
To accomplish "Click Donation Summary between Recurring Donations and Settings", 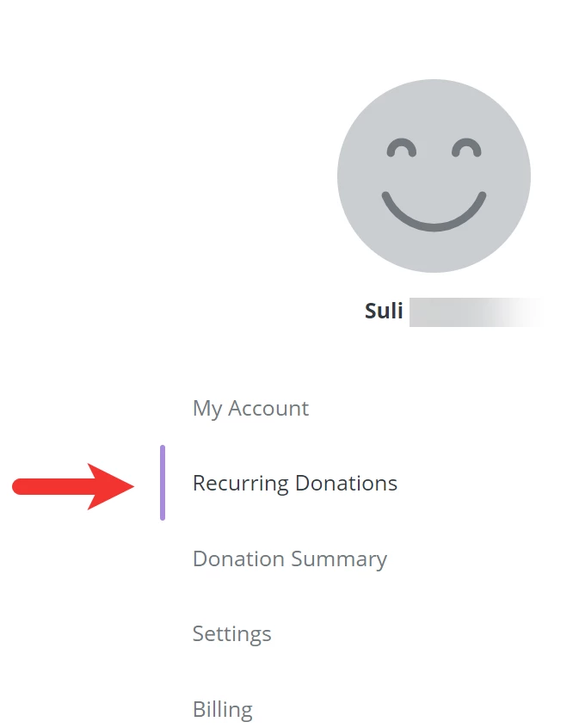I will tap(289, 558).
